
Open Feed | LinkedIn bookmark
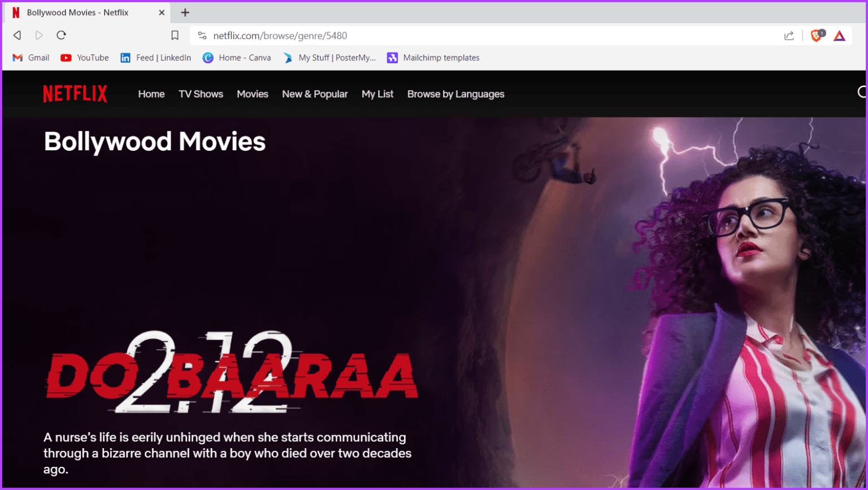155,58
